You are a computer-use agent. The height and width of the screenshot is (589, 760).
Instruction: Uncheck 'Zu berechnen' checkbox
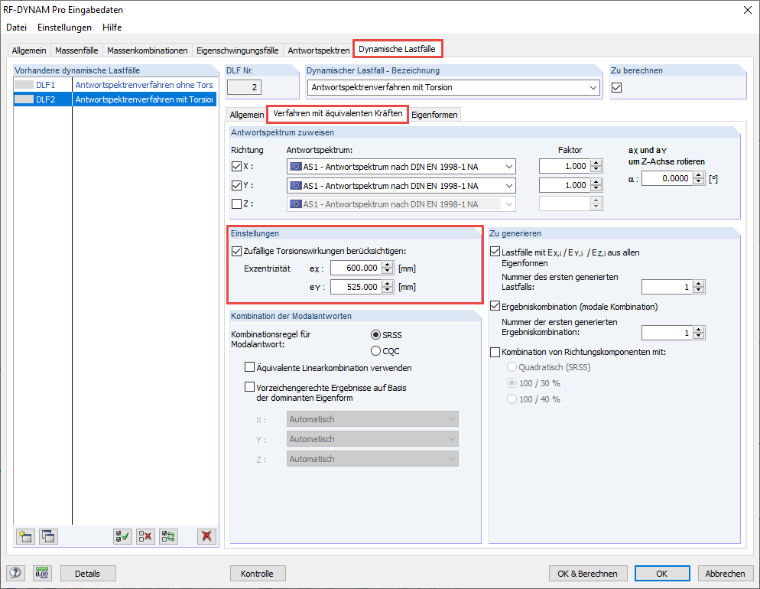[617, 88]
